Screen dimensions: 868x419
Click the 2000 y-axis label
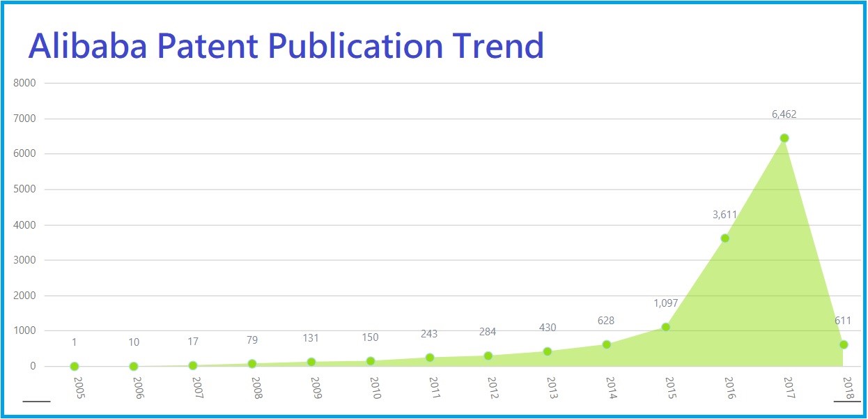coord(24,296)
